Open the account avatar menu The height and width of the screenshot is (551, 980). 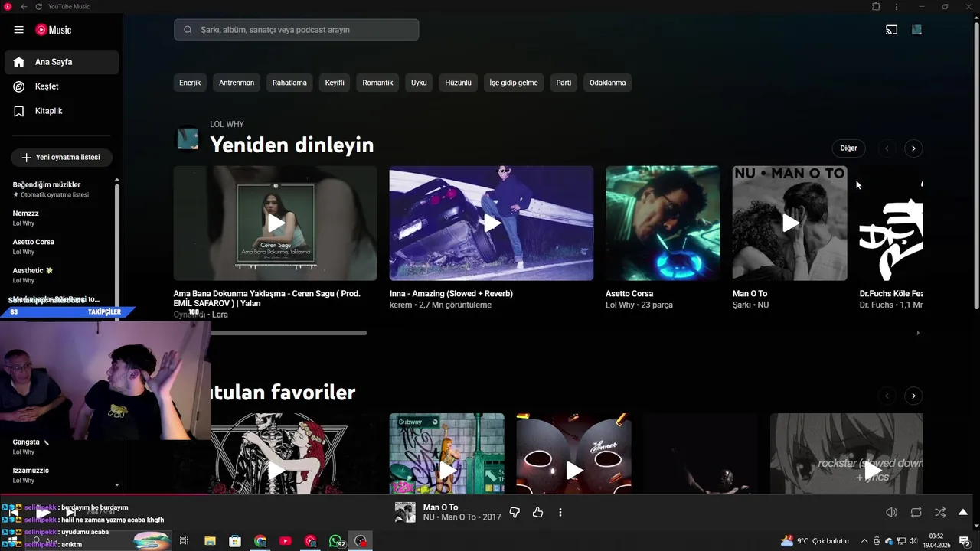916,30
